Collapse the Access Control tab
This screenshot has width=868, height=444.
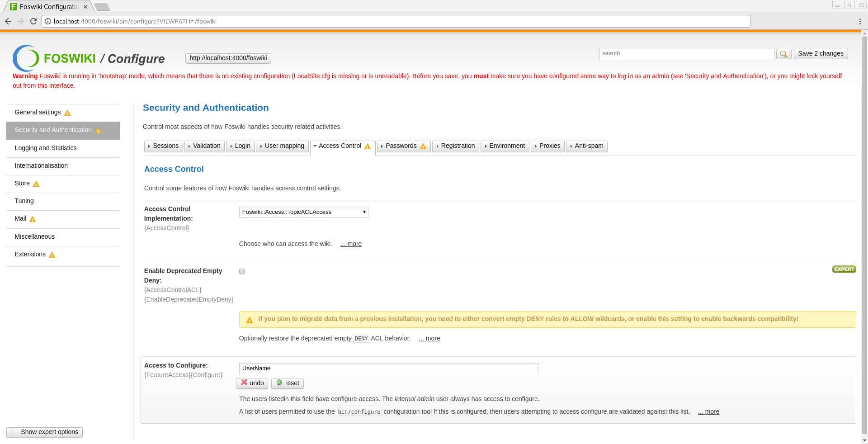pos(343,146)
